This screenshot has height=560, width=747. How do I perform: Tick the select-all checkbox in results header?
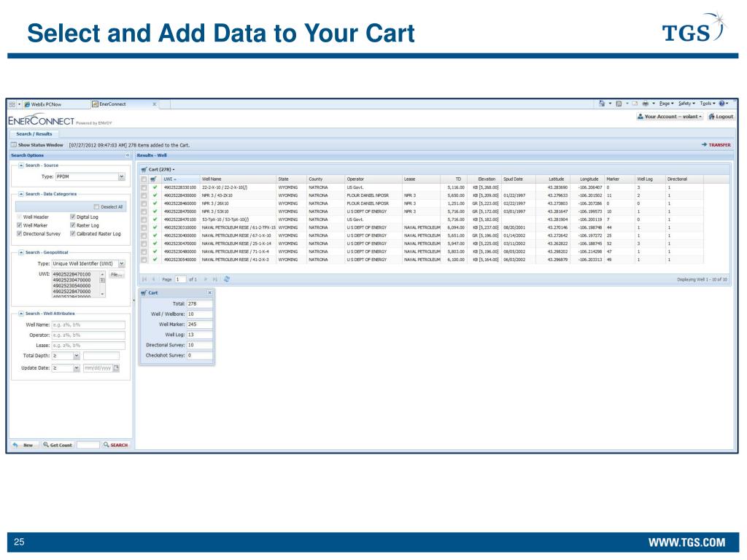144,179
